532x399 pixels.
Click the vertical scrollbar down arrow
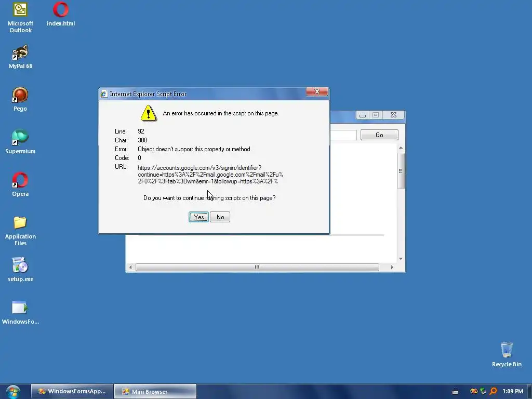click(401, 259)
